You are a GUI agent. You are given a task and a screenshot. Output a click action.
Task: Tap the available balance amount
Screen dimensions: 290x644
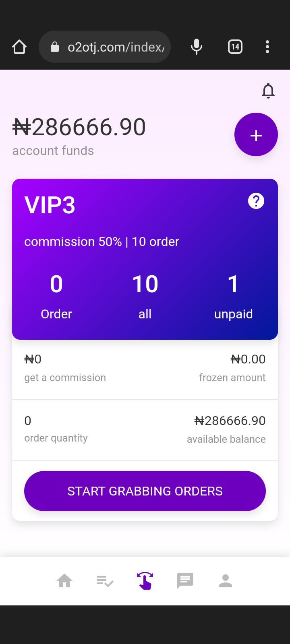[x=230, y=421]
